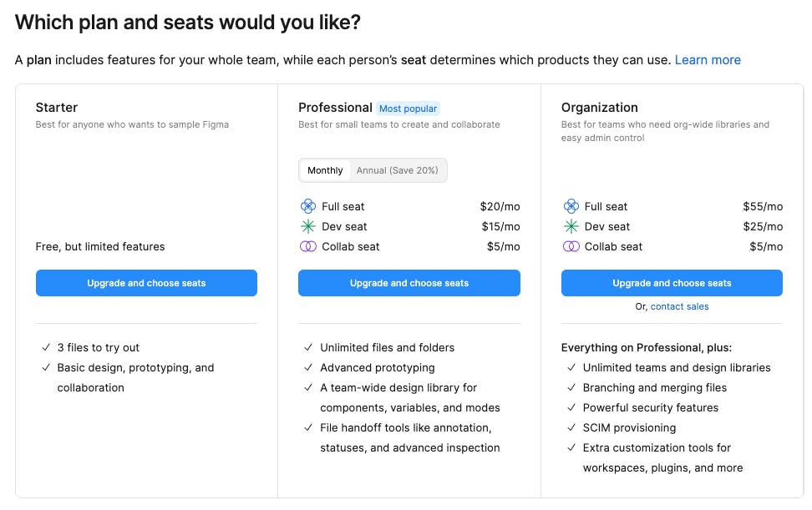Open the Learn more link
The width and height of the screenshot is (812, 510).
708,60
